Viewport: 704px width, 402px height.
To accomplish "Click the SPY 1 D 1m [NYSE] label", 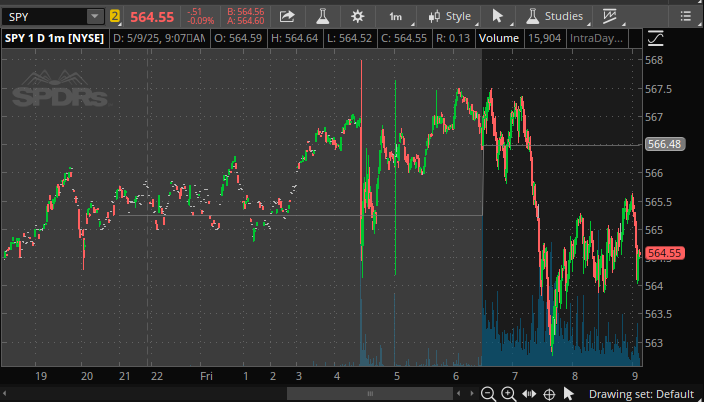I will pos(54,39).
